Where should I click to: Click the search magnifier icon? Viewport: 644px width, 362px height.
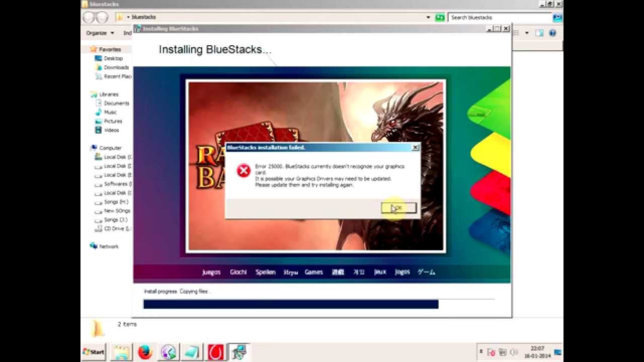tap(557, 18)
